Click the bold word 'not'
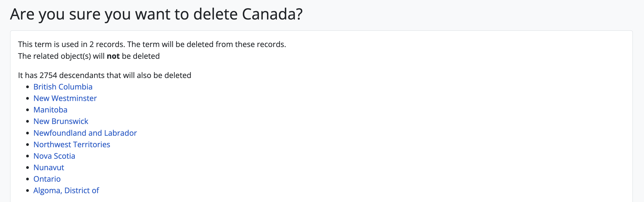 tap(113, 56)
